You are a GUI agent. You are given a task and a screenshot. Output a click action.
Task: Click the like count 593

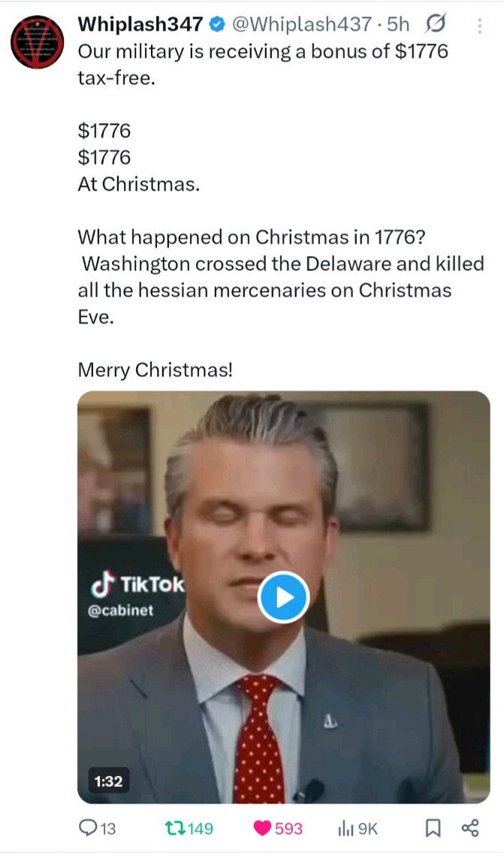(x=289, y=828)
